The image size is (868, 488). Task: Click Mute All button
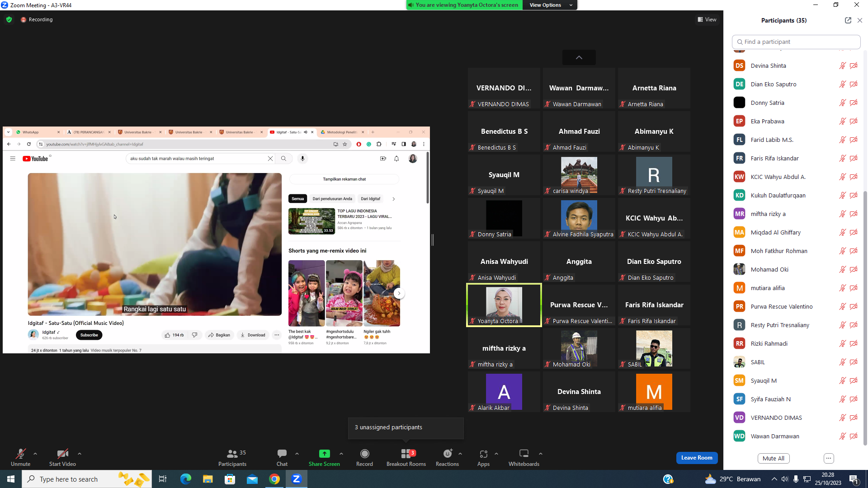774,458
